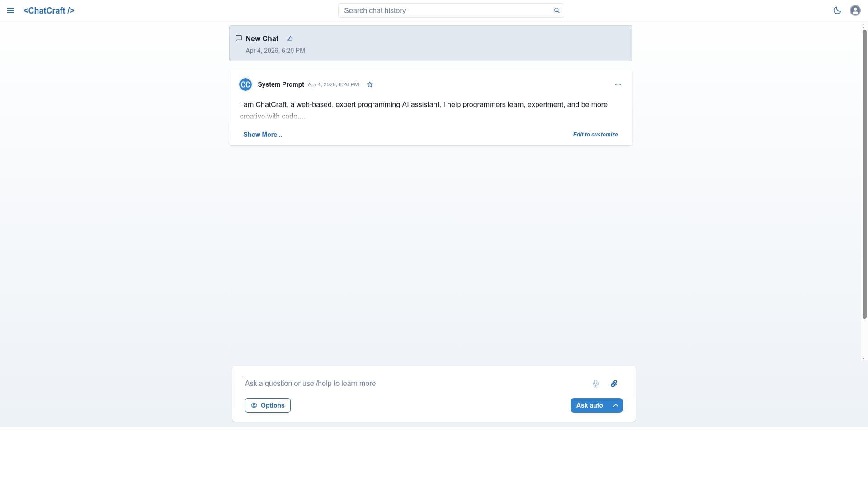Viewport: 868px width, 488px height.
Task: Click the ChatCraft logo link
Action: 49,10
